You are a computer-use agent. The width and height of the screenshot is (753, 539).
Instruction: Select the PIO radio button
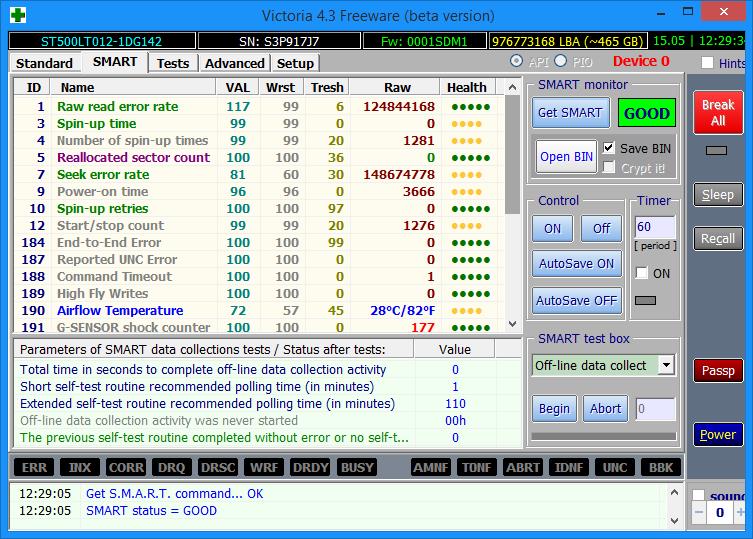tap(560, 61)
